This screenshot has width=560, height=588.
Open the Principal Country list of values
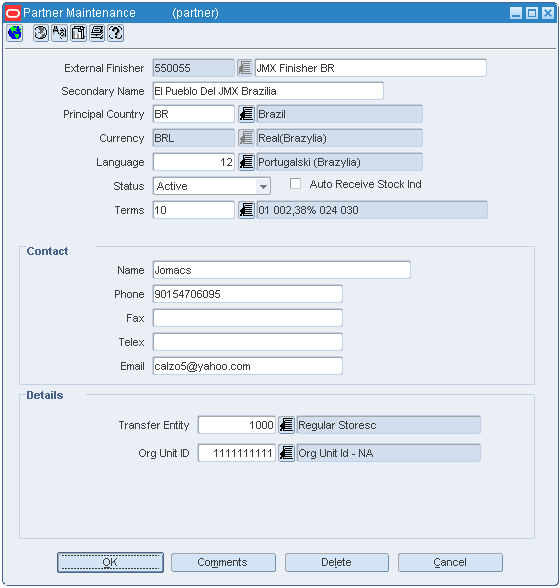(x=246, y=114)
